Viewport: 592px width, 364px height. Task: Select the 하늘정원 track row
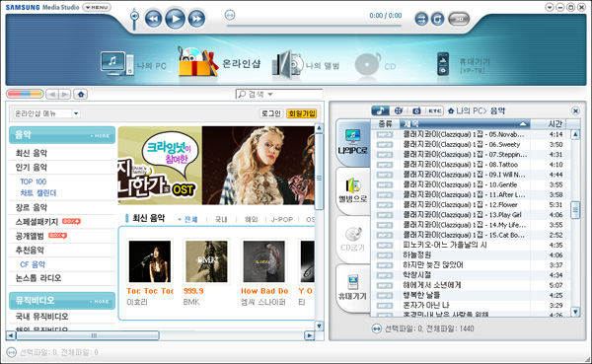coord(471,255)
